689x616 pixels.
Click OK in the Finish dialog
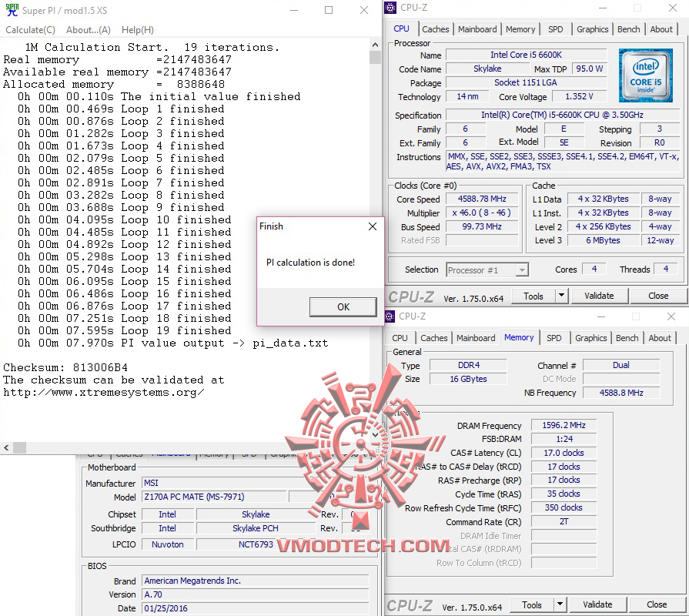point(343,306)
